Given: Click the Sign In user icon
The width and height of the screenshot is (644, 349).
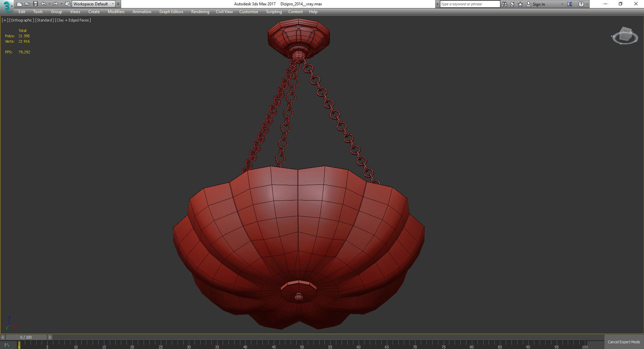Looking at the screenshot, I should pyautogui.click(x=529, y=4).
